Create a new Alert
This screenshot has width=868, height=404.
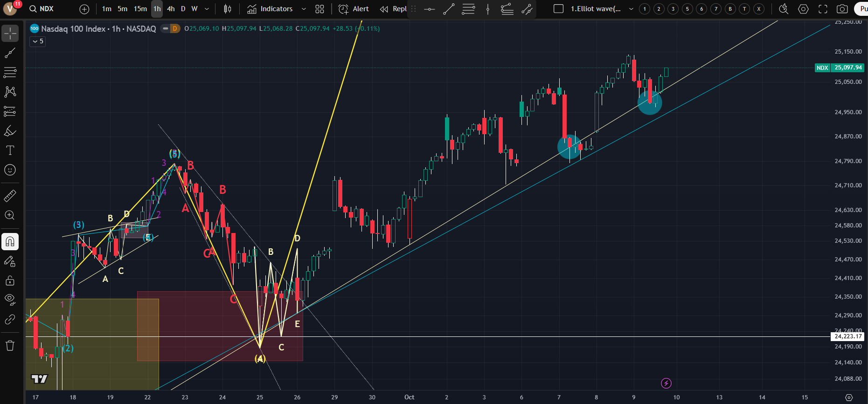(354, 9)
